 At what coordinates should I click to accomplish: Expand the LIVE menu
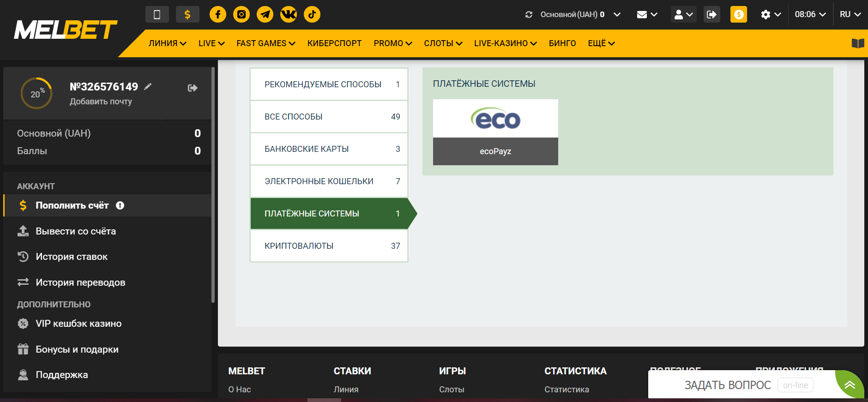pyautogui.click(x=211, y=43)
